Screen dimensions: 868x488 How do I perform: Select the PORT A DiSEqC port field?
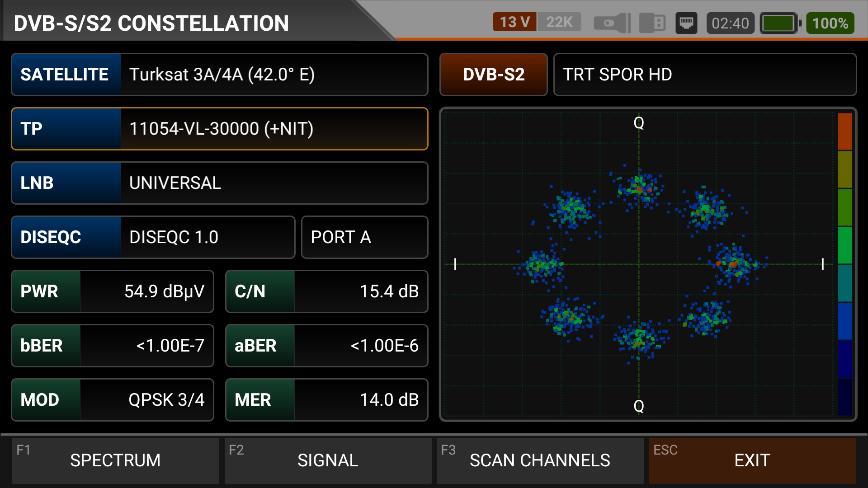364,237
